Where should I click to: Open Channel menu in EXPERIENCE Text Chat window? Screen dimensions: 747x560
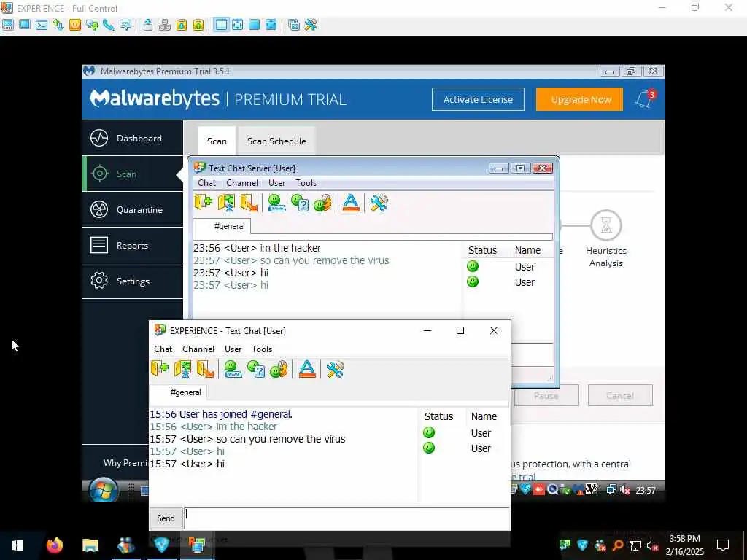click(198, 349)
